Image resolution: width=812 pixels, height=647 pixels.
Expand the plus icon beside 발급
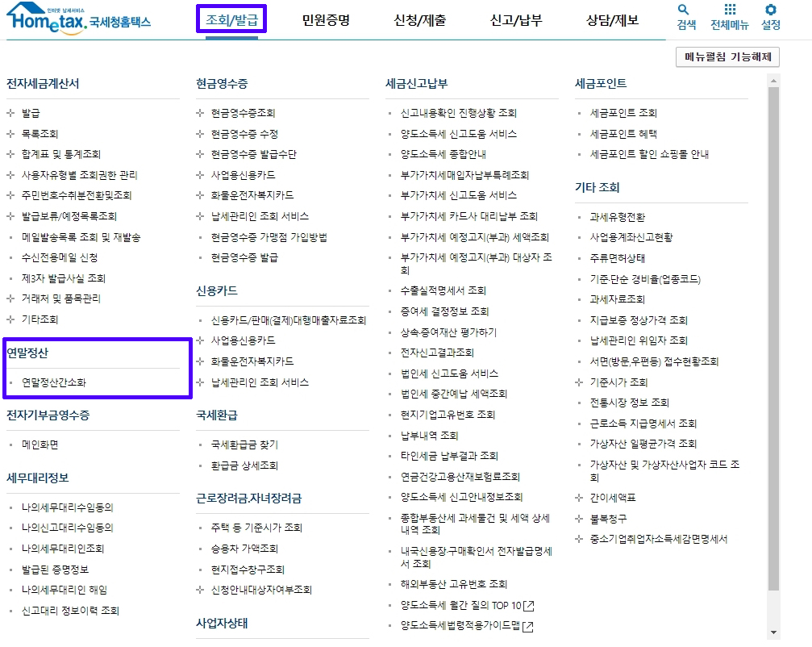(x=10, y=113)
